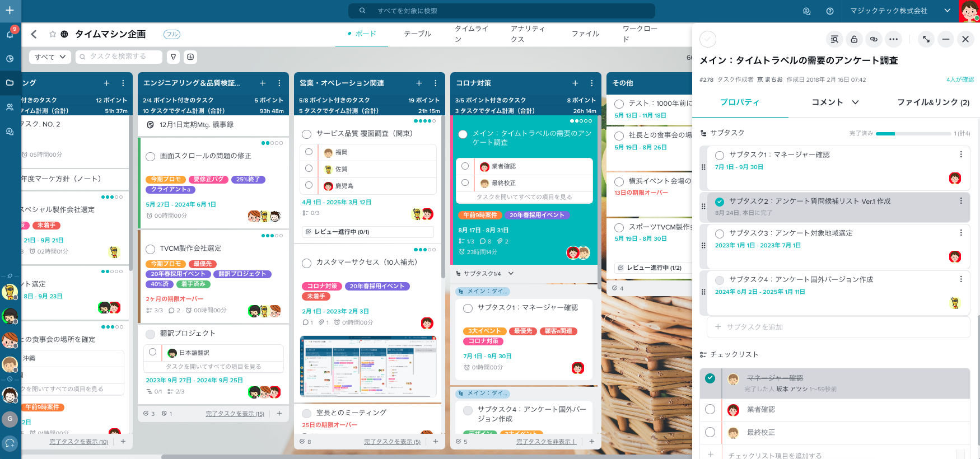
Task: Click the subtask completion progress bar
Action: 913,134
